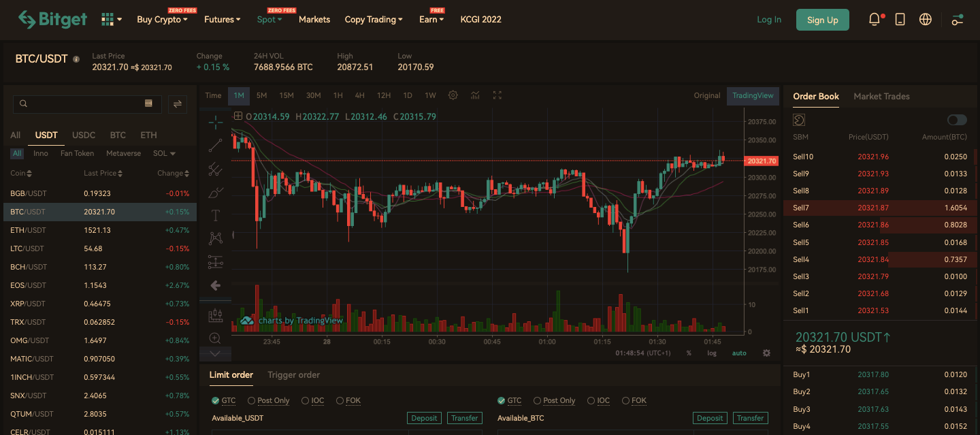Screen dimensions: 980x435
Task: Open chart indicators icon
Action: pos(475,95)
